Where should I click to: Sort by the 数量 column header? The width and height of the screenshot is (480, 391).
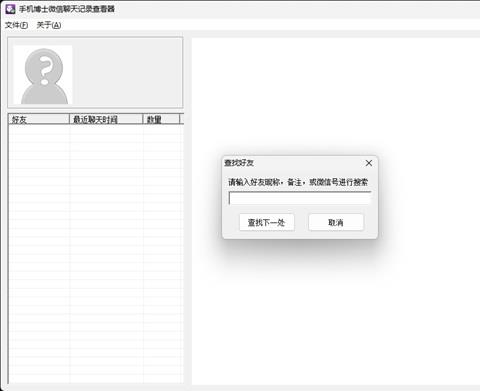click(x=161, y=119)
